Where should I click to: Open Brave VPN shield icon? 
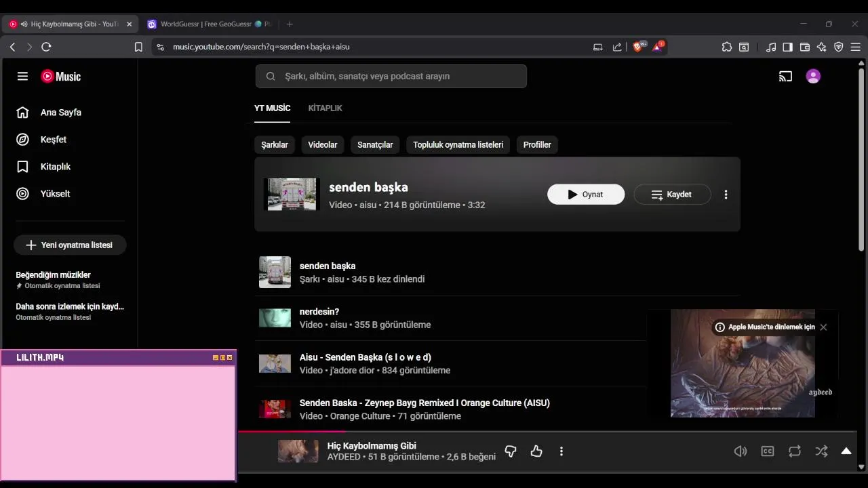pos(839,47)
